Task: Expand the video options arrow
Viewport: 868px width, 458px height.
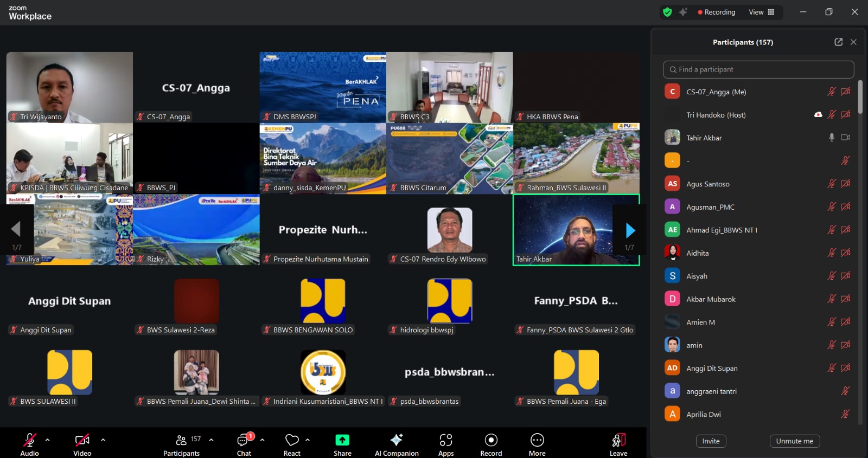Action: pos(103,440)
